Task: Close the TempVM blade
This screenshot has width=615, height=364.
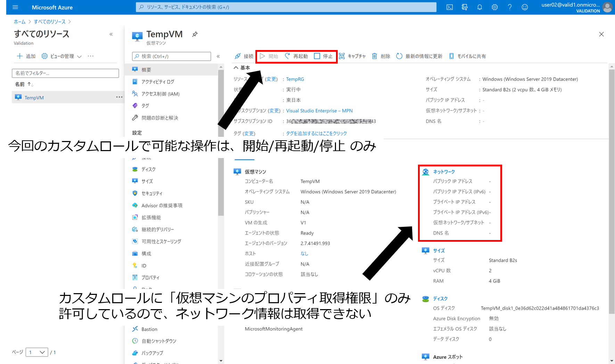Action: 601,34
